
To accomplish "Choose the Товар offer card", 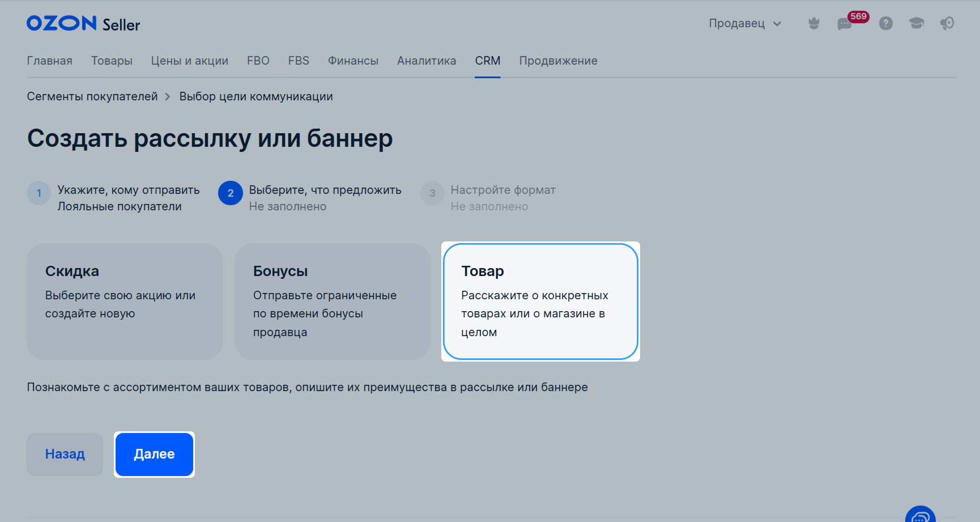I will point(540,302).
